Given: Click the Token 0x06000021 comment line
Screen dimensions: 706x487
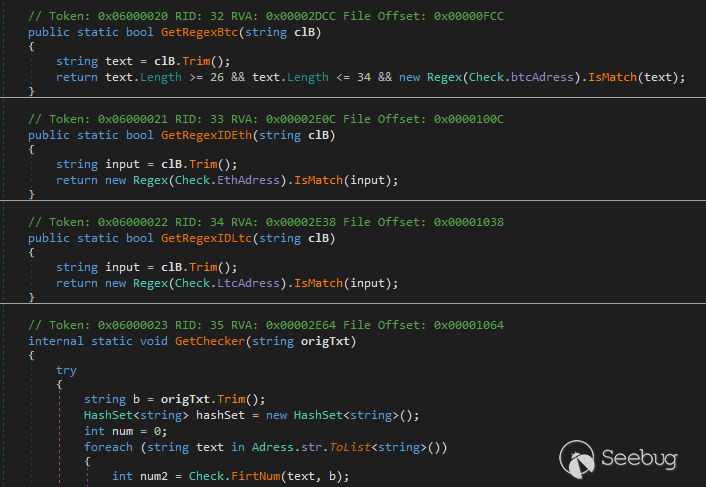Looking at the screenshot, I should [x=266, y=119].
